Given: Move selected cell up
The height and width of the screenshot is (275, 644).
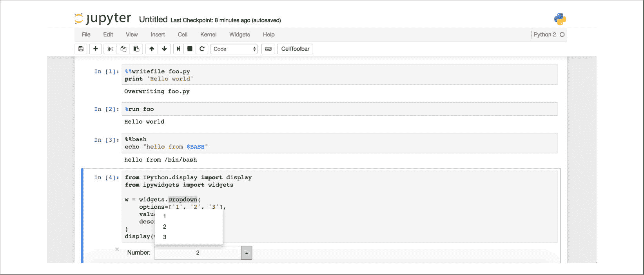Looking at the screenshot, I should click(152, 49).
